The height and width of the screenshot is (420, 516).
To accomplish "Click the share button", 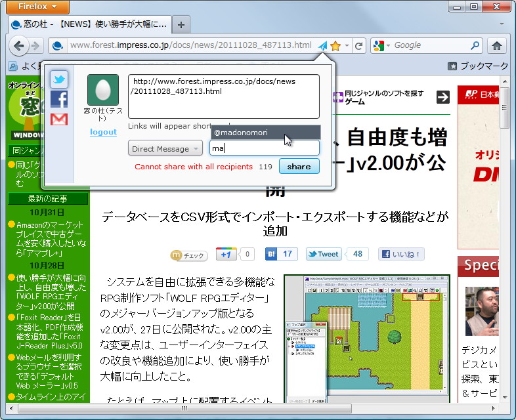I will click(299, 167).
